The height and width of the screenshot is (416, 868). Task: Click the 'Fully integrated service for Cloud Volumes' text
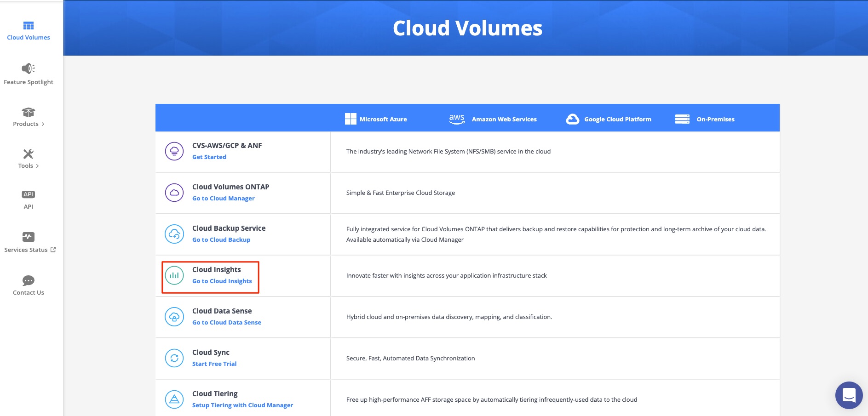tap(556, 234)
